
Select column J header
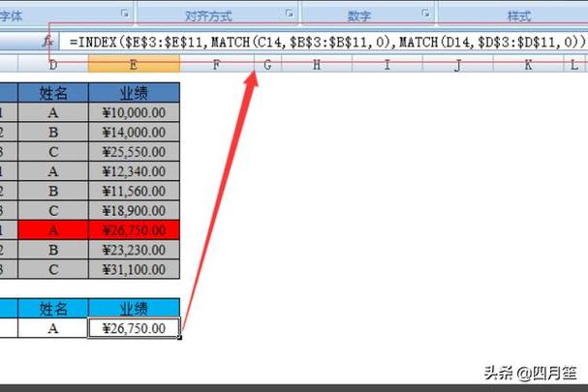456,65
